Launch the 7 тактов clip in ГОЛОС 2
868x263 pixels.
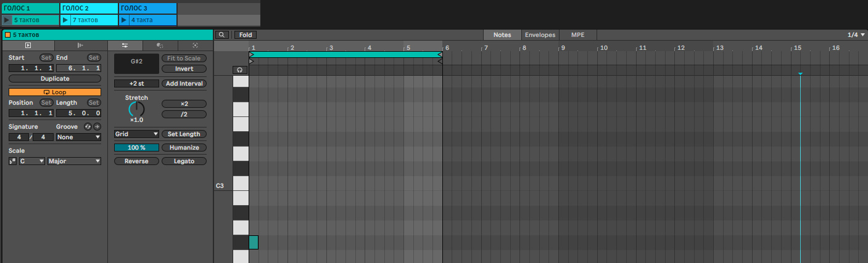[66, 20]
